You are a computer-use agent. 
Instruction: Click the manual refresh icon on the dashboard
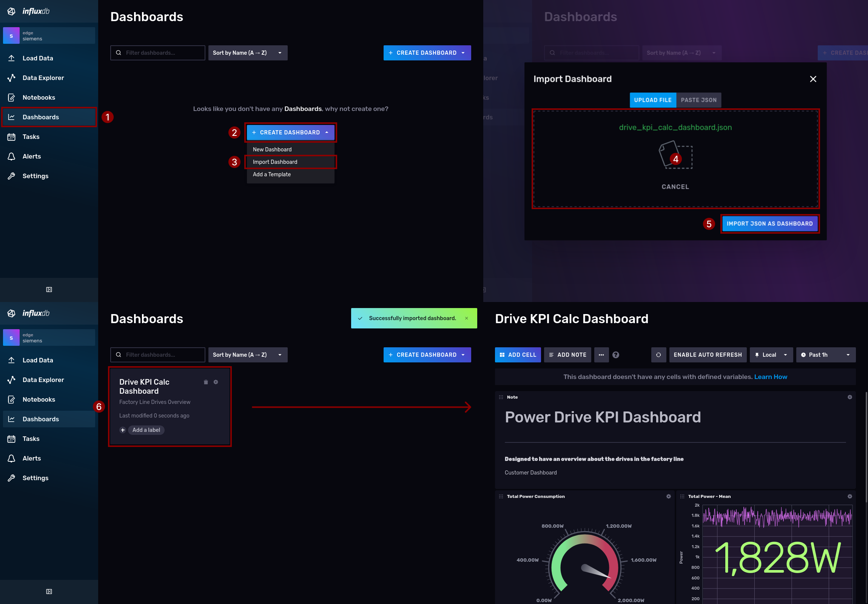pyautogui.click(x=658, y=354)
